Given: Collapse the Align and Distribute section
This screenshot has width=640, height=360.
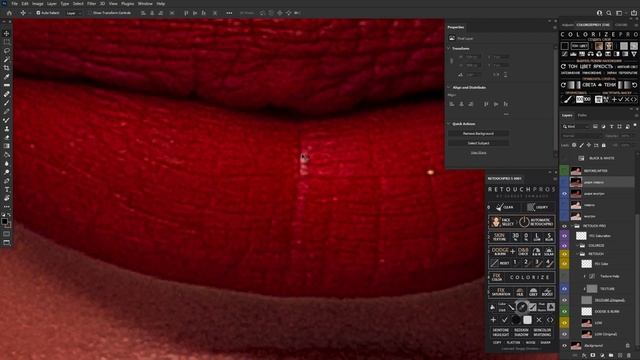Looking at the screenshot, I should click(x=449, y=87).
